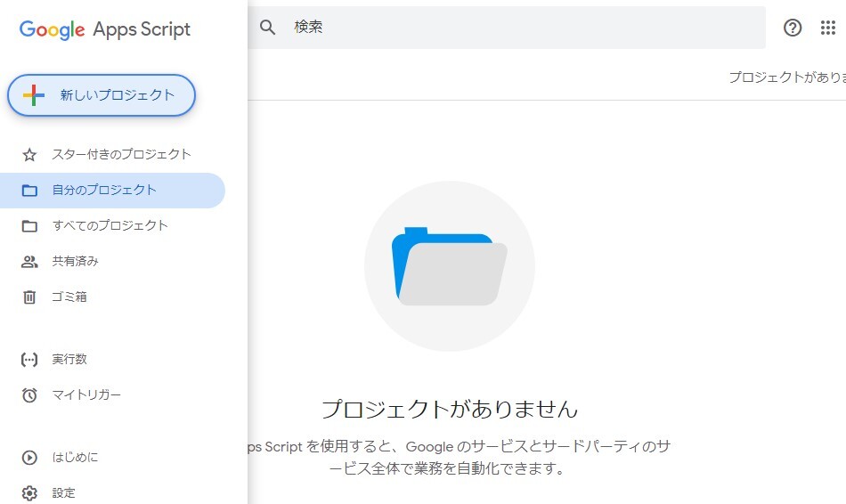This screenshot has height=504, width=846.
Task: Click the trash can icon for ゴミ箱
Action: [29, 297]
